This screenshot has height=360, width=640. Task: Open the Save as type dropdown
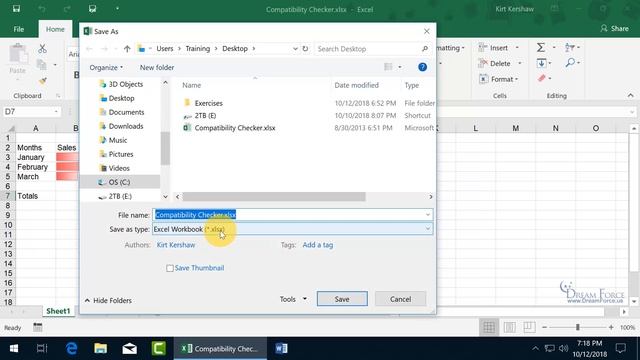(x=293, y=229)
